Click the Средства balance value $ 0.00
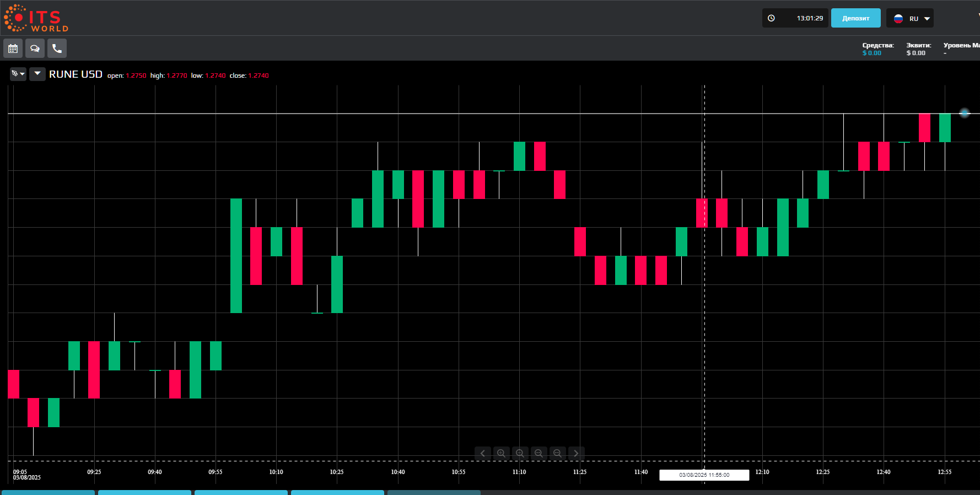Viewport: 980px width, 495px height. point(871,53)
